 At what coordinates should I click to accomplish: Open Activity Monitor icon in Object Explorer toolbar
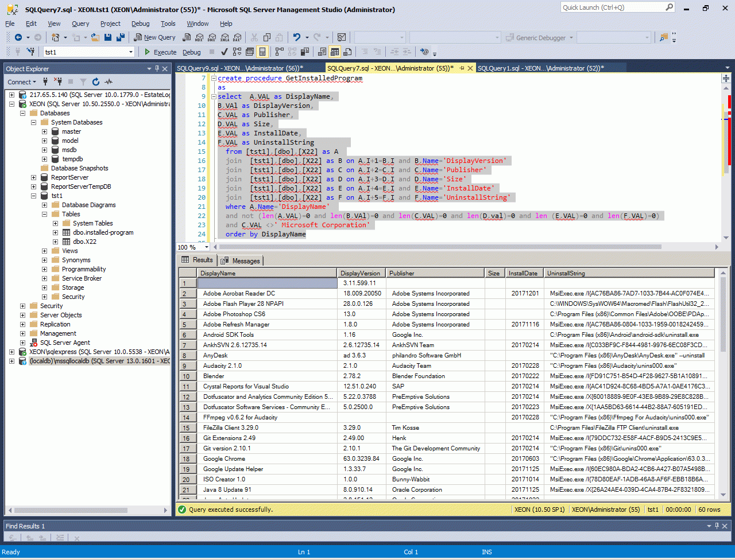(109, 81)
